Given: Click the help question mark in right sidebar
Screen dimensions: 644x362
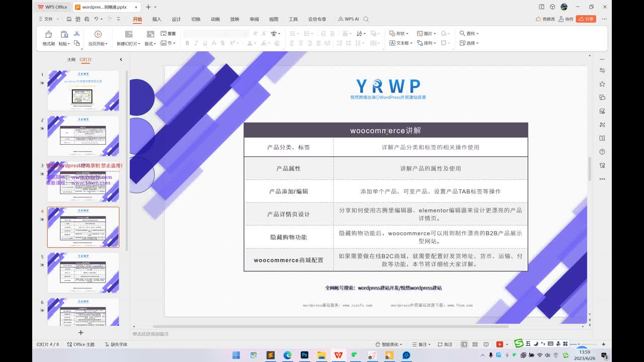Looking at the screenshot, I should tap(602, 152).
